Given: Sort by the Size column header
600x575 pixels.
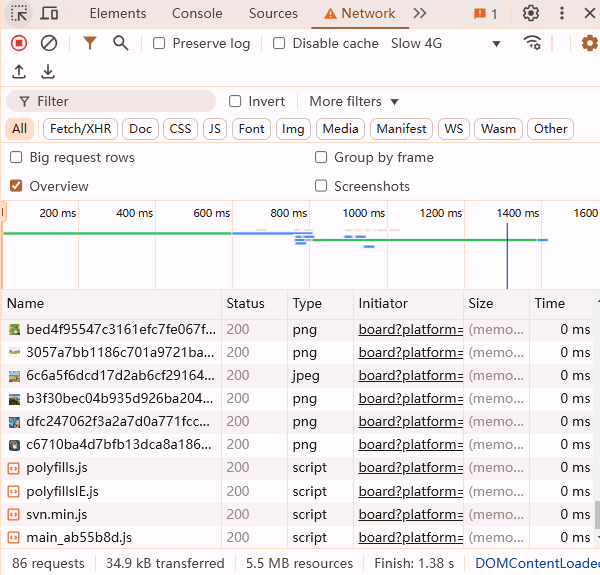Looking at the screenshot, I should (496, 304).
